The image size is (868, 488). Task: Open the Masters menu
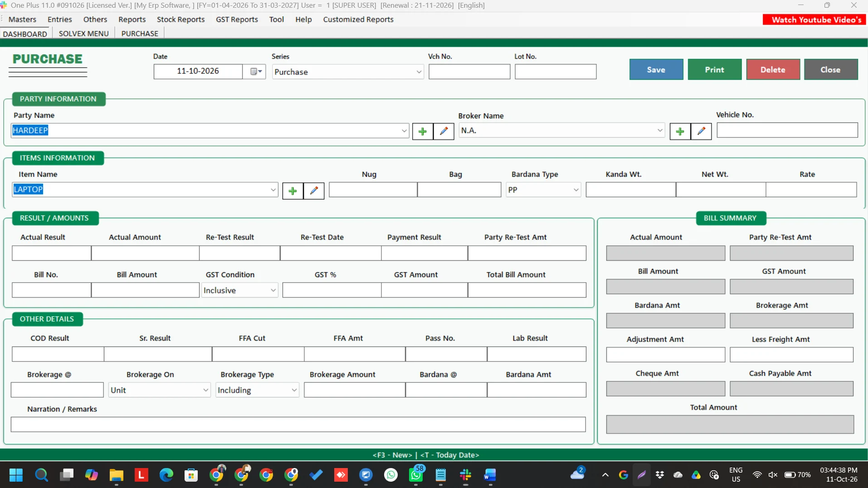click(x=22, y=20)
